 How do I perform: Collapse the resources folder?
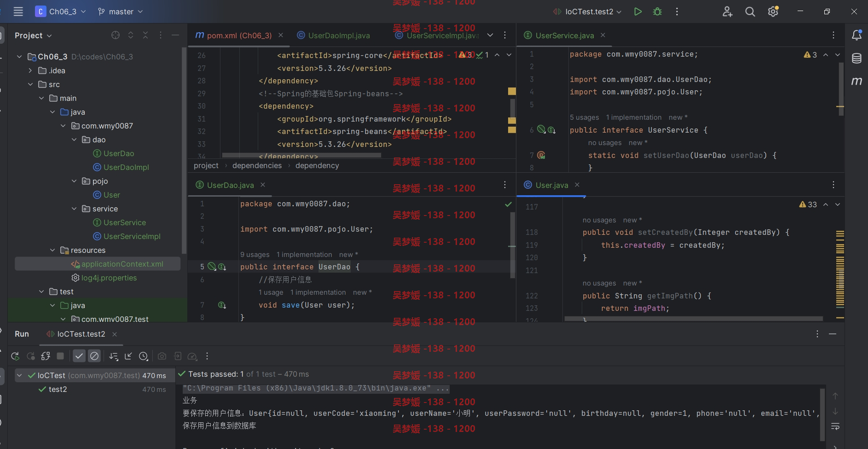pos(52,250)
